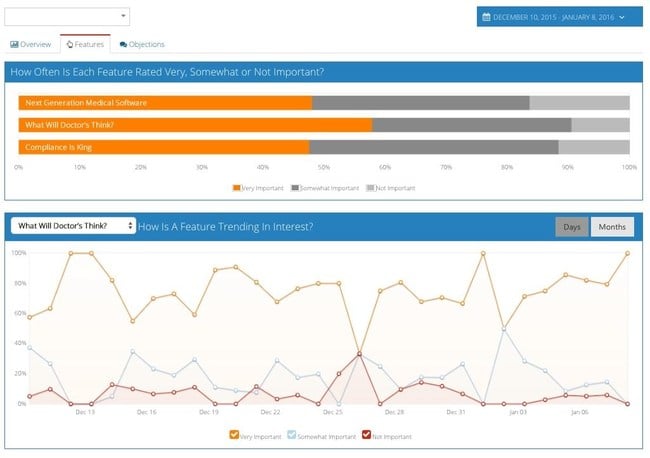
Task: Click the Compliance Is King orange bar
Action: (x=164, y=148)
